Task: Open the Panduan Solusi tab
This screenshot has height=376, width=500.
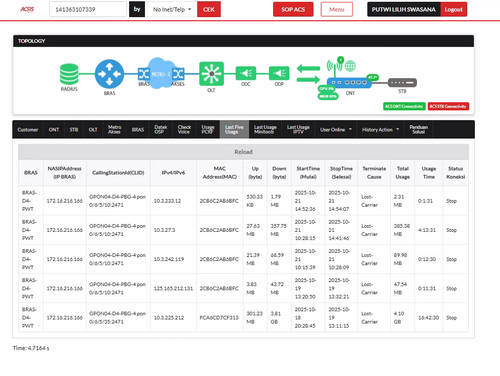Action: click(x=419, y=130)
